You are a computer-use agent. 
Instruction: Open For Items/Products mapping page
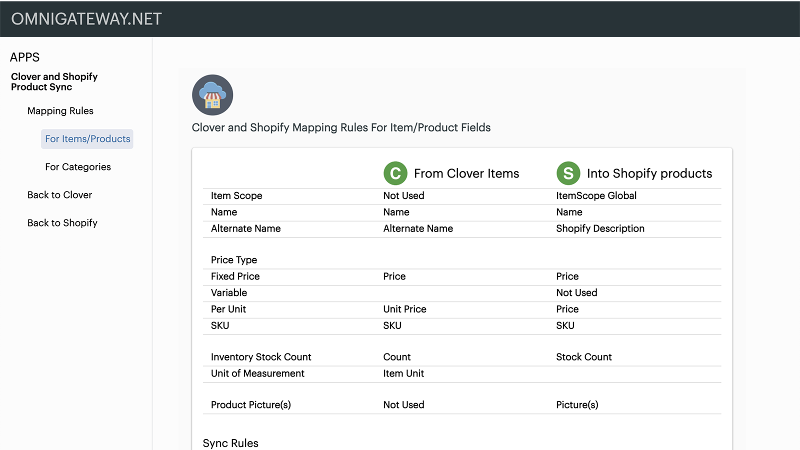tap(87, 139)
